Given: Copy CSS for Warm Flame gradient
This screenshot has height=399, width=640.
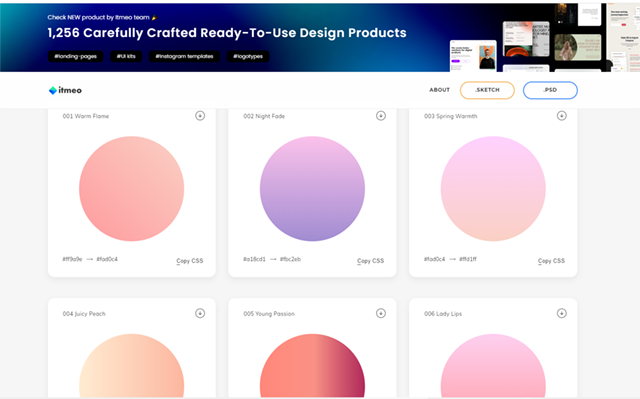Looking at the screenshot, I should click(189, 261).
